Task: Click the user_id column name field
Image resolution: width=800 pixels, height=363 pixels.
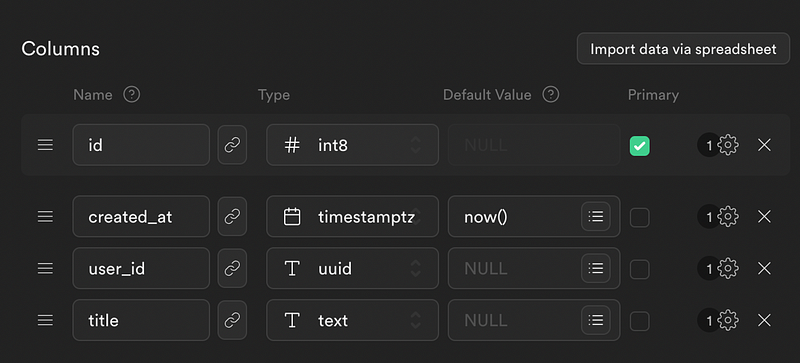Action: (x=141, y=268)
